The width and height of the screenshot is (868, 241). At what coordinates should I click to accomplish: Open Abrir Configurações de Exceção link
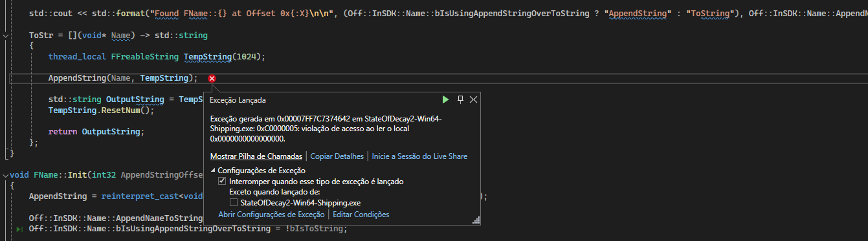tap(271, 215)
